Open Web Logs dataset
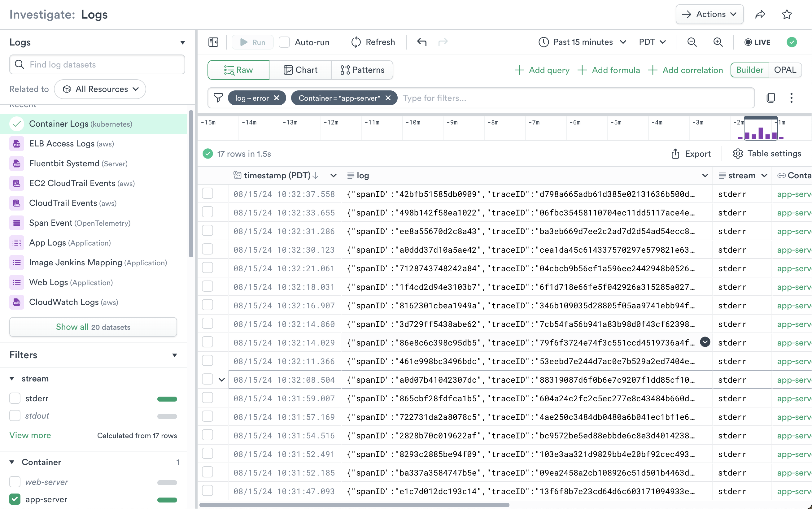Viewport: 812px width, 509px height. 94,282
